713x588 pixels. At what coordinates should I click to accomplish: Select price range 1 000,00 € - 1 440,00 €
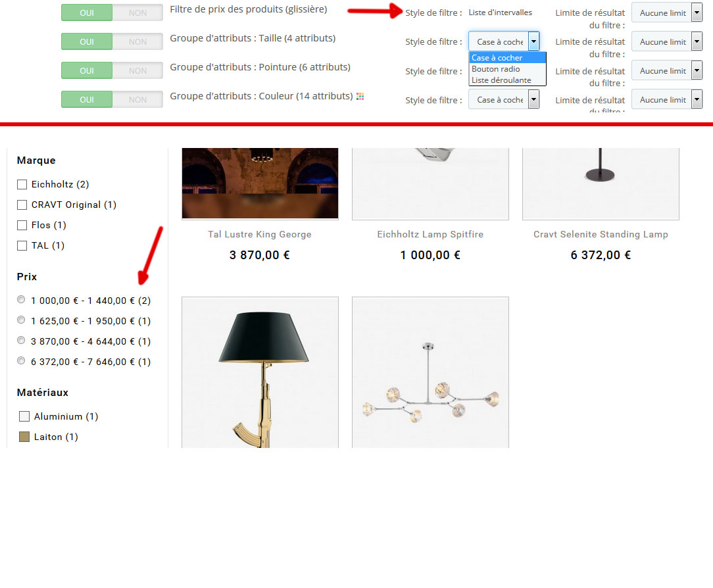21,300
